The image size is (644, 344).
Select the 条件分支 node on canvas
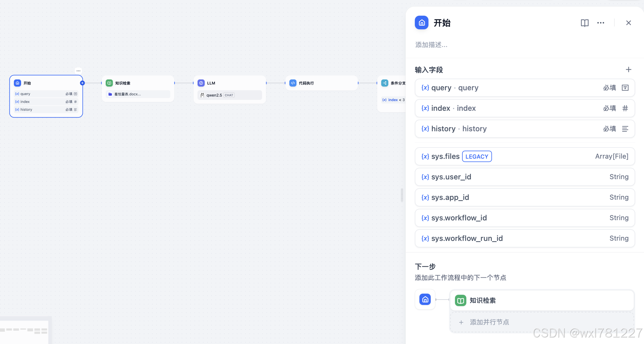(x=391, y=94)
